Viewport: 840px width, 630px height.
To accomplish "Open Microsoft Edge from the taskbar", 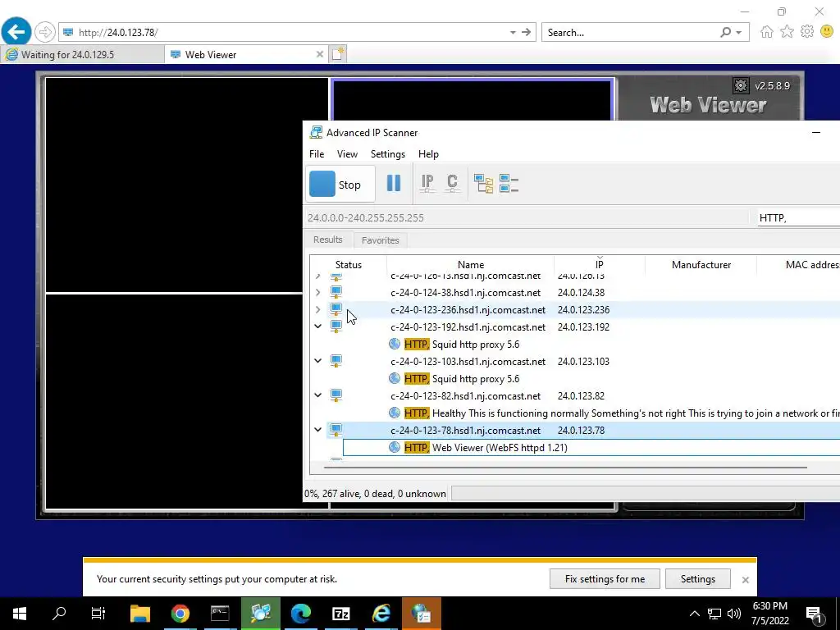I will (300, 614).
